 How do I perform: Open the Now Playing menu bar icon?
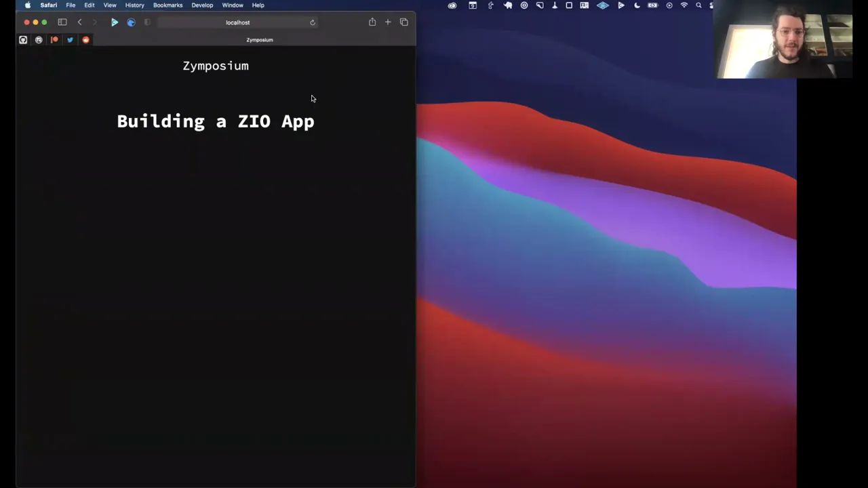[x=669, y=5]
